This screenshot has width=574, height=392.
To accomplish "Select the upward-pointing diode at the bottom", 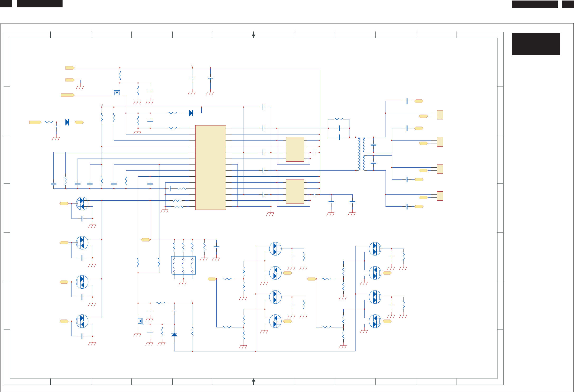I will (174, 335).
